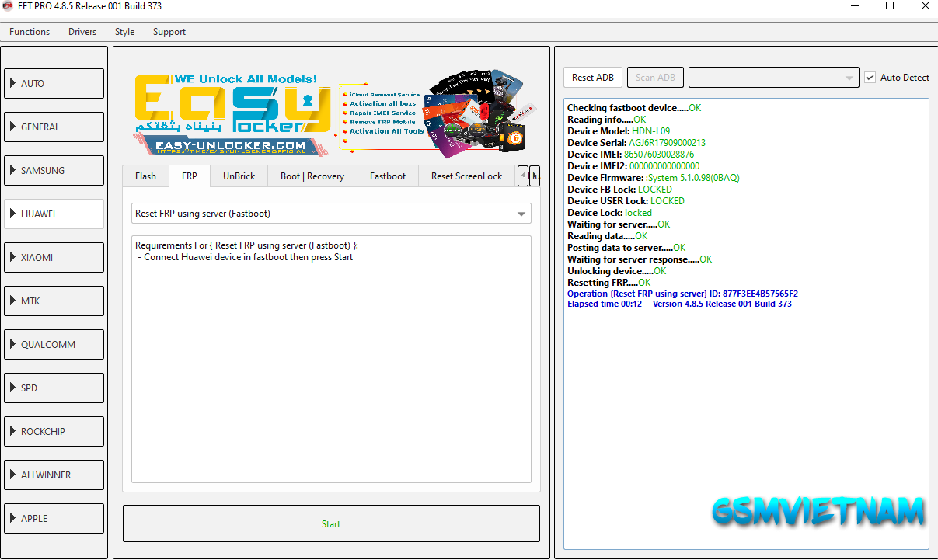Select the ALLWINNER category in sidebar
The width and height of the screenshot is (938, 560).
tap(54, 475)
